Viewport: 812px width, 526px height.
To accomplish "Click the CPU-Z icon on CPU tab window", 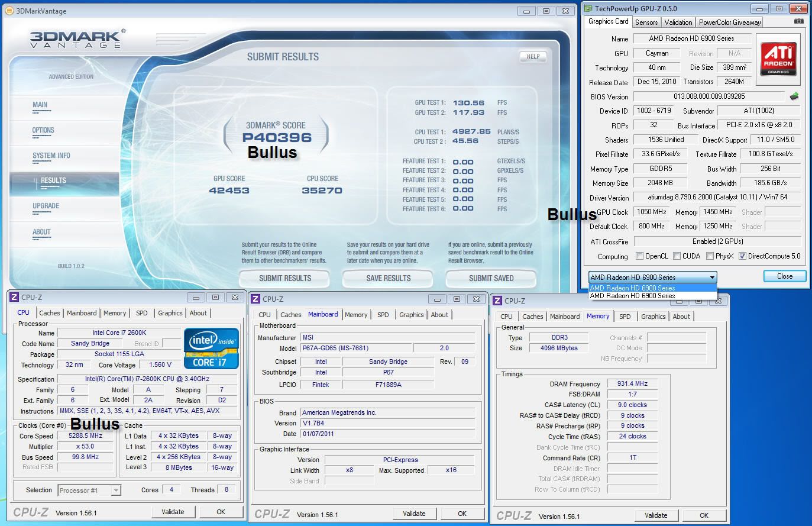I will coord(15,297).
